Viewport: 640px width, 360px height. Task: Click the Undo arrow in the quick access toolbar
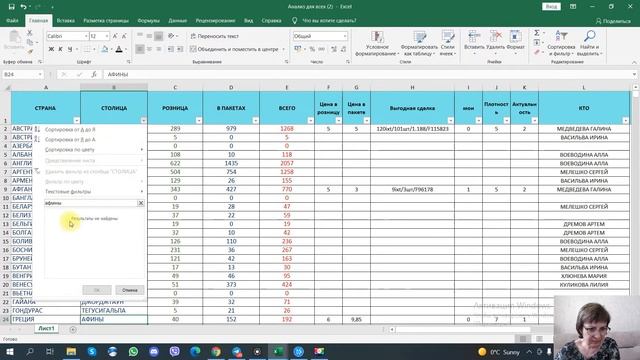(x=24, y=7)
